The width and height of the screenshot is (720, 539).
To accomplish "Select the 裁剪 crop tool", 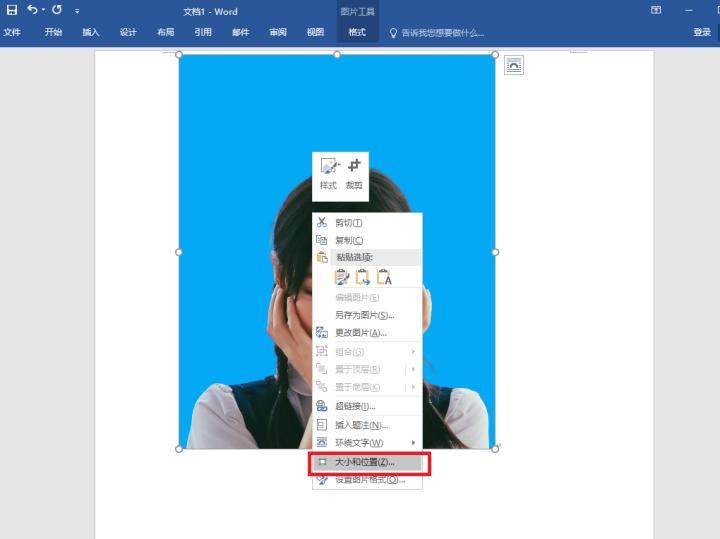I will pos(354,174).
